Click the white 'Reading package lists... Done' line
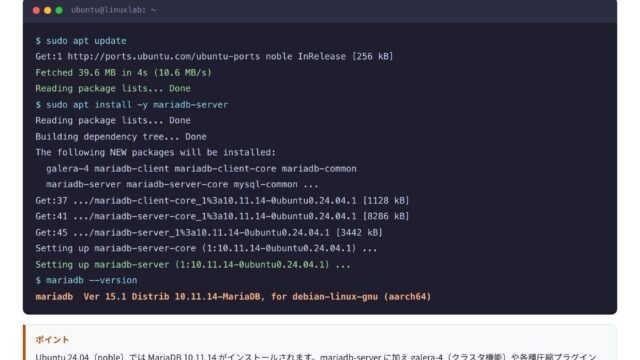The height and width of the screenshot is (360, 640). click(x=113, y=120)
